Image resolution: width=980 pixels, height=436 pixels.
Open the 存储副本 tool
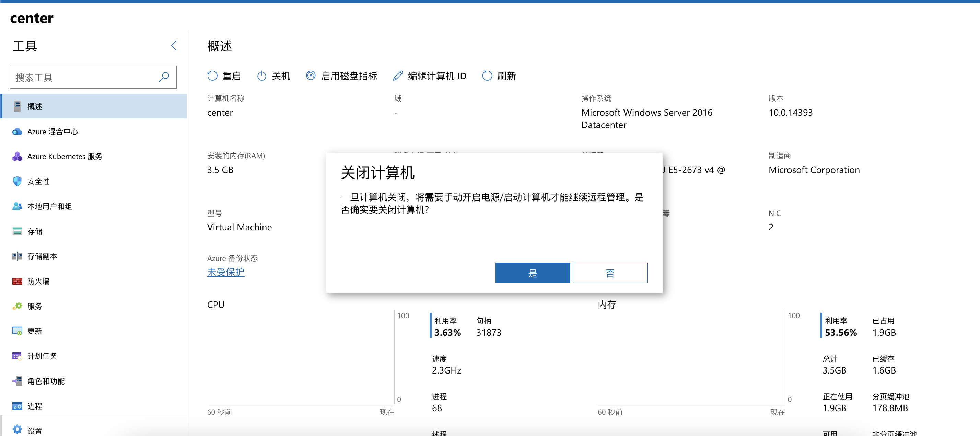point(42,256)
